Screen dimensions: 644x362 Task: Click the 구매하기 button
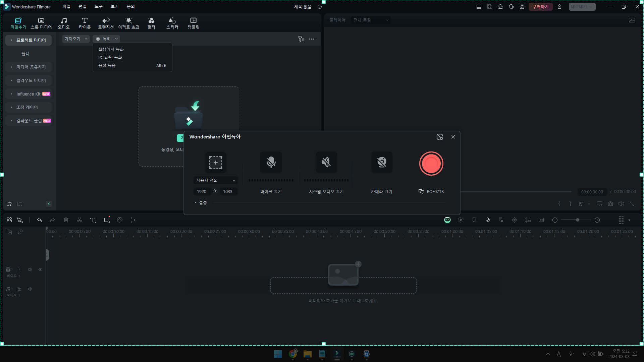click(540, 7)
